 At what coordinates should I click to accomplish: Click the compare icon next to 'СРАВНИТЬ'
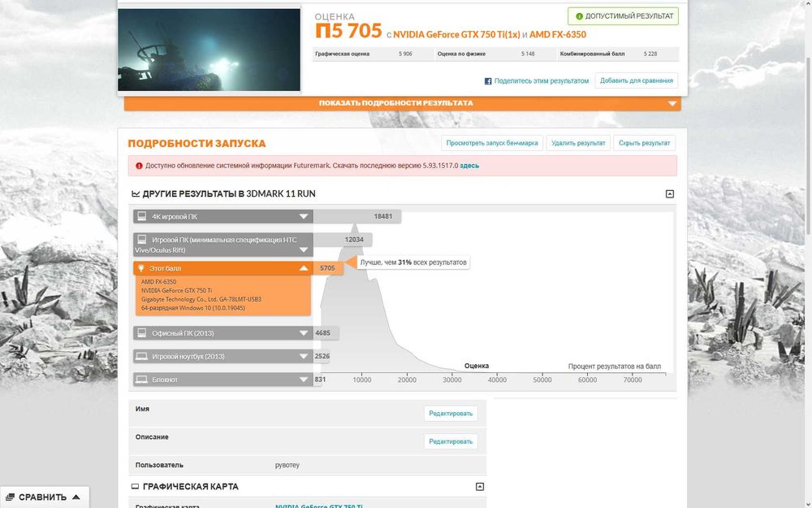pos(11,497)
